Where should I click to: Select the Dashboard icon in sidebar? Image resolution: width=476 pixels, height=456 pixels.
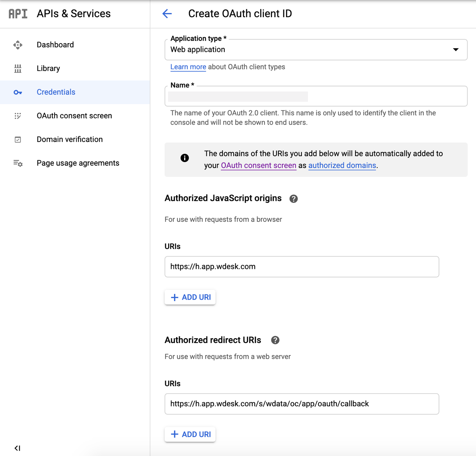point(18,44)
